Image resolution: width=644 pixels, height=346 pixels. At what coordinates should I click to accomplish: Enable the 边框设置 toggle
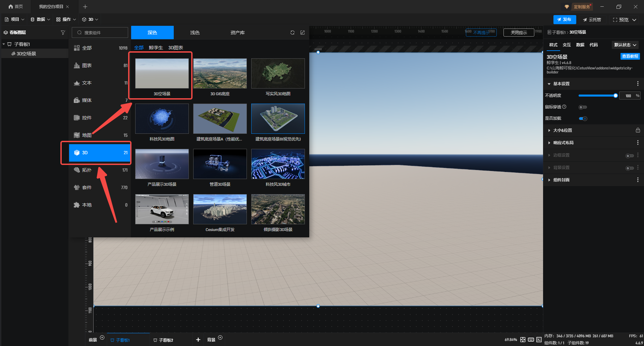click(630, 156)
